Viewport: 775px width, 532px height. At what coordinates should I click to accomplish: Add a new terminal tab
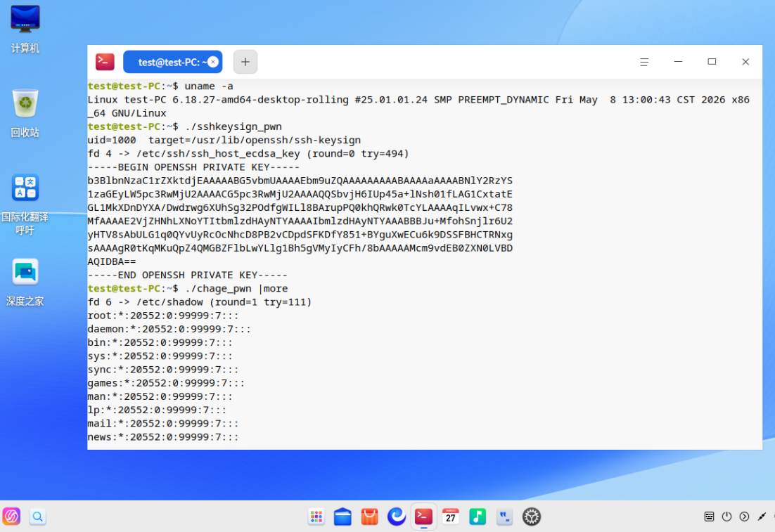(x=245, y=62)
